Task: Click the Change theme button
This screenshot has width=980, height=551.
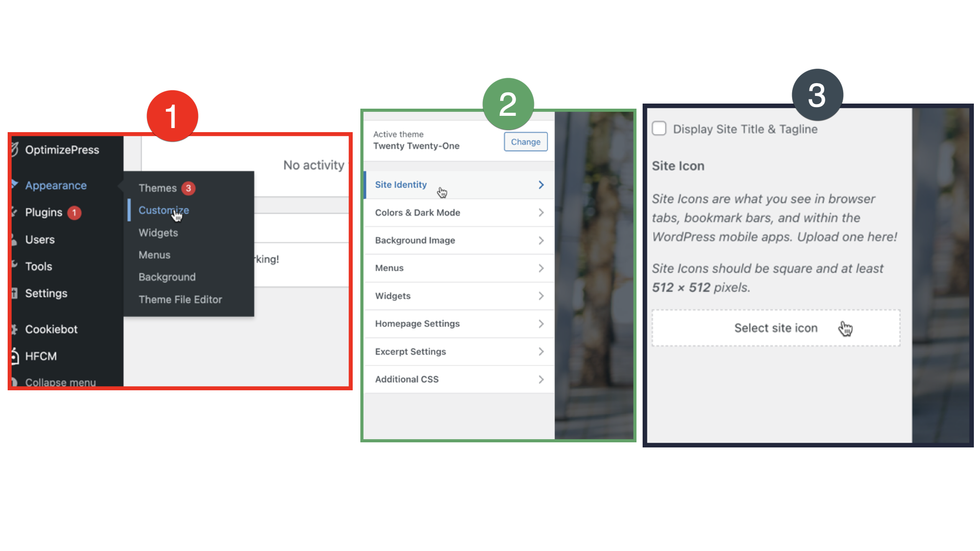Action: [526, 142]
